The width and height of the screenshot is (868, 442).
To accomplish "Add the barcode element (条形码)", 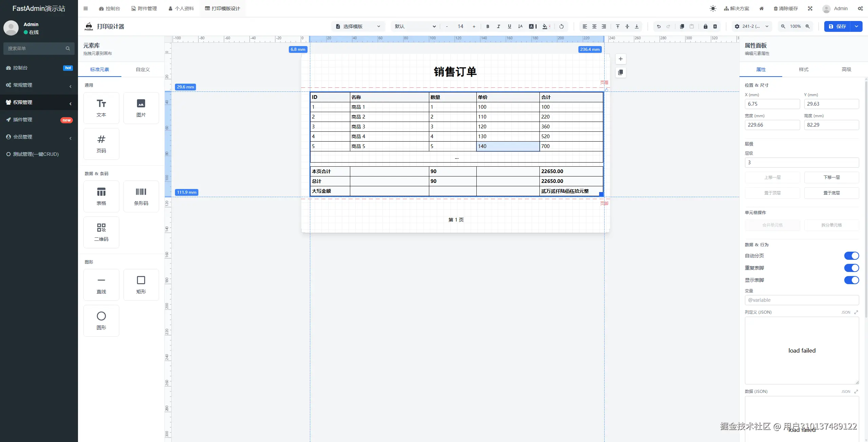I will 141,196.
